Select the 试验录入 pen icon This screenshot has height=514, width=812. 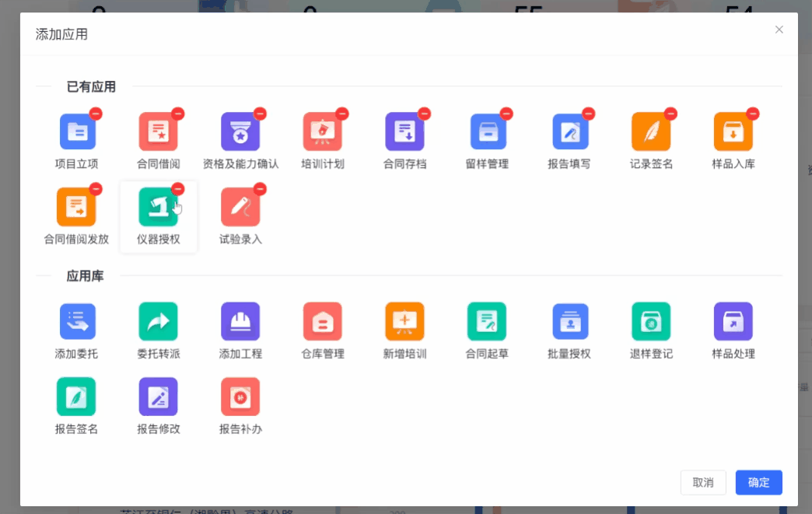tap(240, 208)
